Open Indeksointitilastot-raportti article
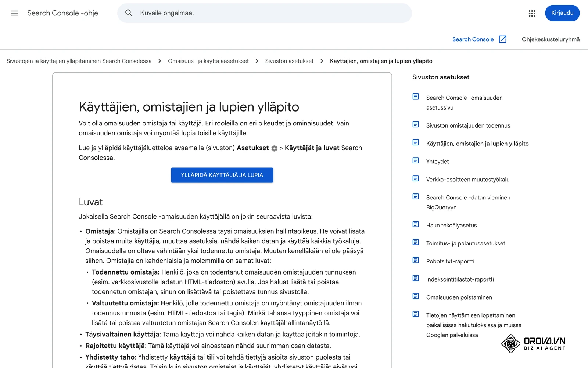The height and width of the screenshot is (368, 588). point(460,280)
